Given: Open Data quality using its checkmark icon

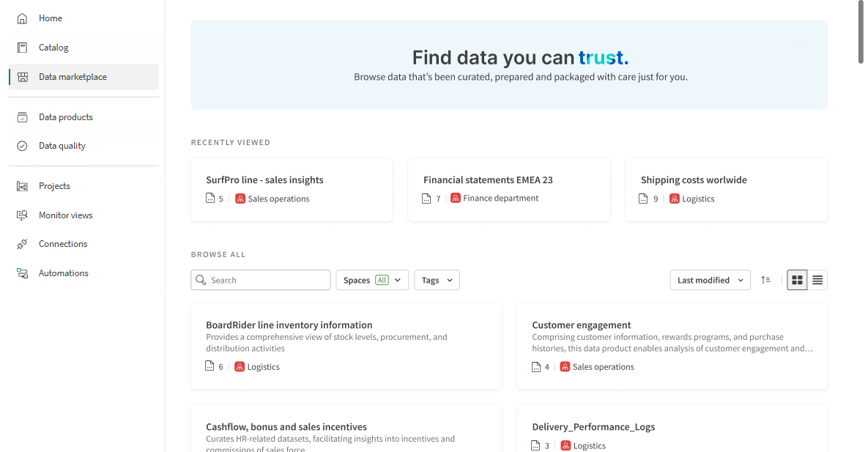Looking at the screenshot, I should (x=21, y=145).
